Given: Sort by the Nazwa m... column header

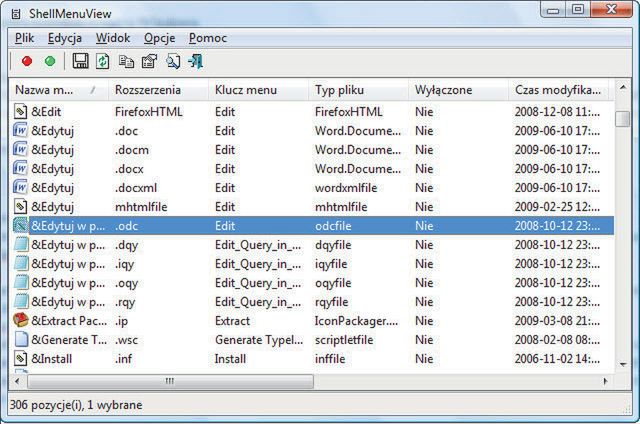Looking at the screenshot, I should pyautogui.click(x=59, y=90).
